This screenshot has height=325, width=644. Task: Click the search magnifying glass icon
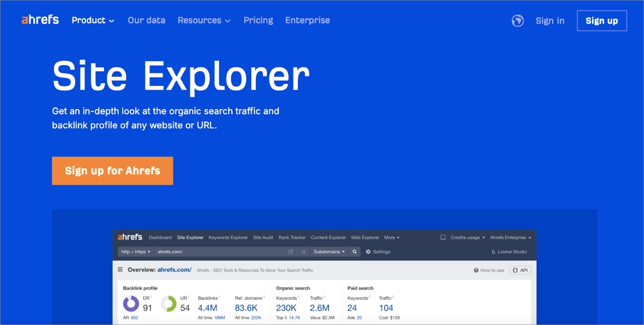tap(354, 251)
